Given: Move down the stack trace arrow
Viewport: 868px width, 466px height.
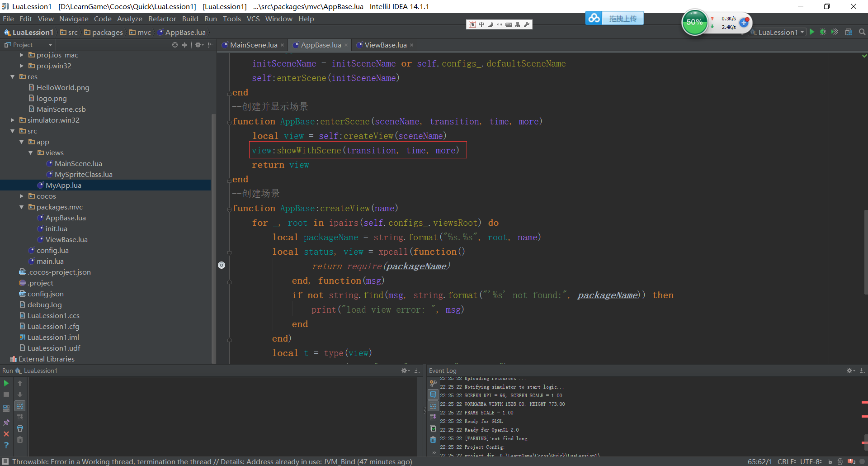Looking at the screenshot, I should tap(20, 395).
